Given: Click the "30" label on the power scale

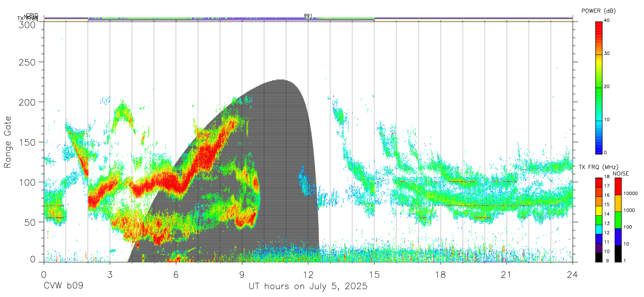Looking at the screenshot, I should pyautogui.click(x=607, y=53).
